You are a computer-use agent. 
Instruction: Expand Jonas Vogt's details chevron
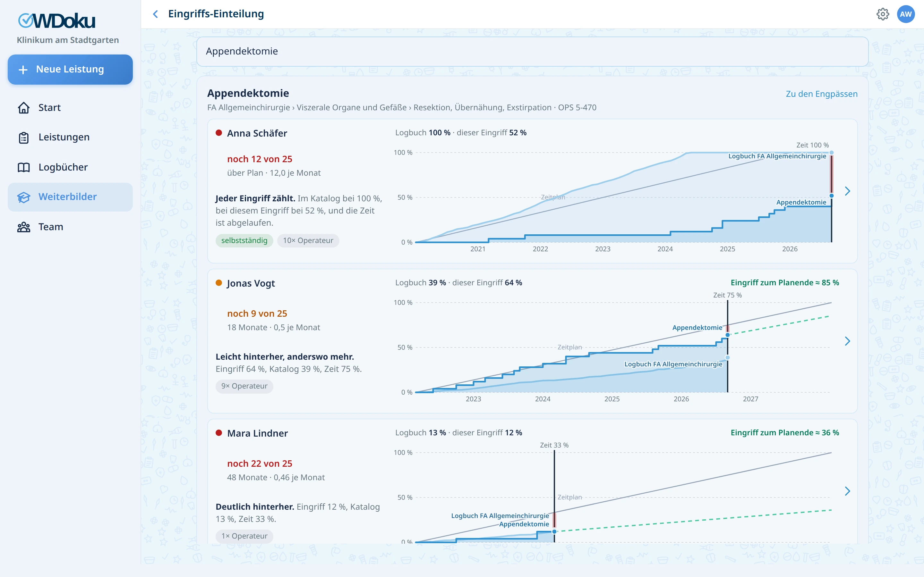click(x=847, y=341)
